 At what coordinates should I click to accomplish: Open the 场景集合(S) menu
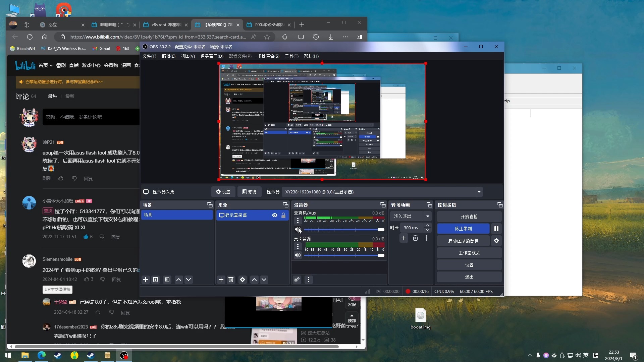268,56
